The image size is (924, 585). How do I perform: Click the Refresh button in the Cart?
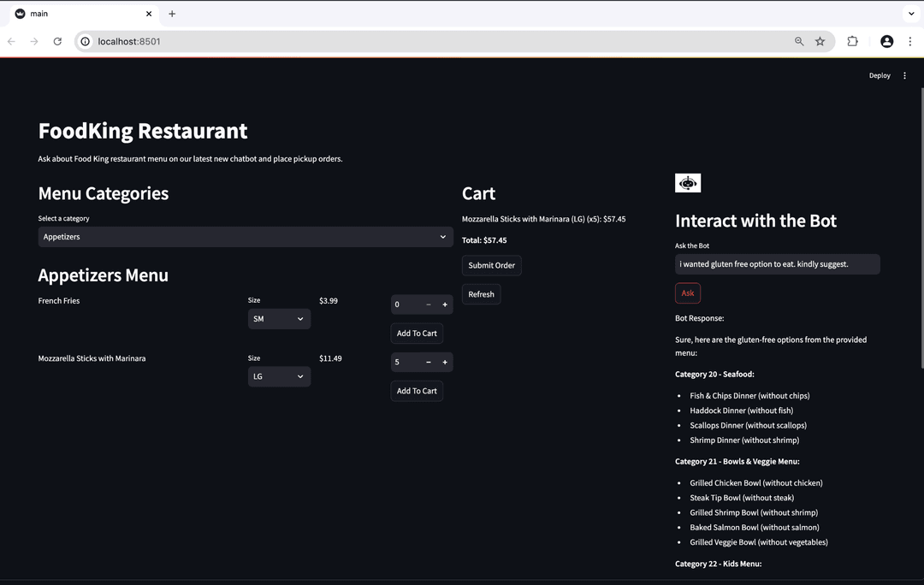(481, 294)
